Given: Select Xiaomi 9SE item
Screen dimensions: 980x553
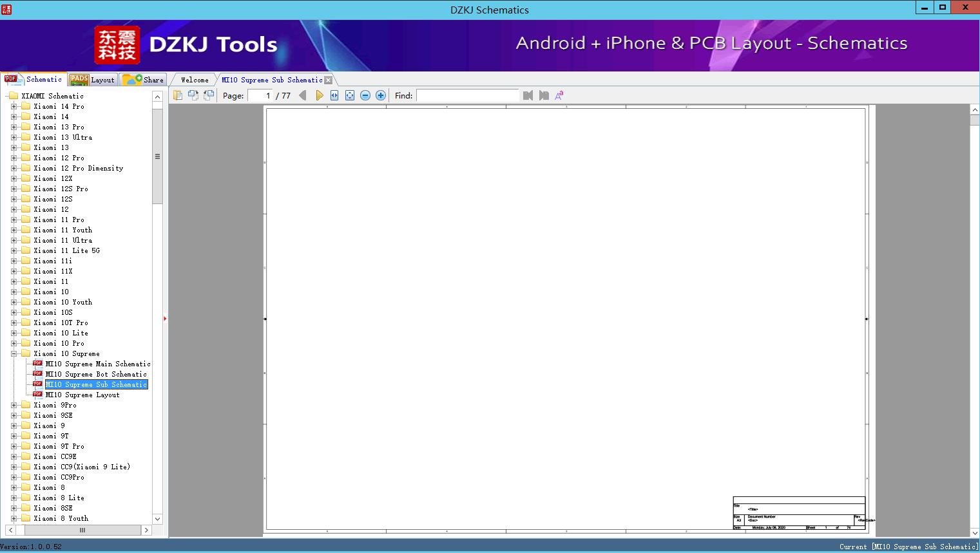Looking at the screenshot, I should click(x=53, y=415).
